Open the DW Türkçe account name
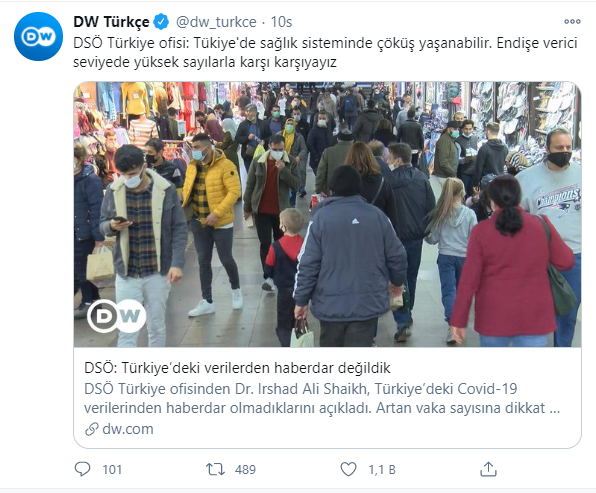The height and width of the screenshot is (493, 596). (111, 22)
